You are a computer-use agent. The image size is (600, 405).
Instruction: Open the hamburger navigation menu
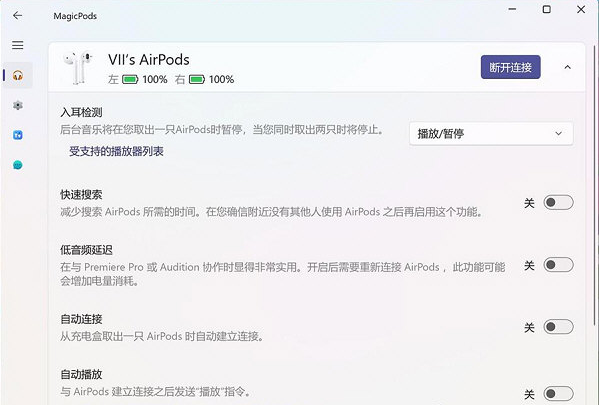point(18,45)
